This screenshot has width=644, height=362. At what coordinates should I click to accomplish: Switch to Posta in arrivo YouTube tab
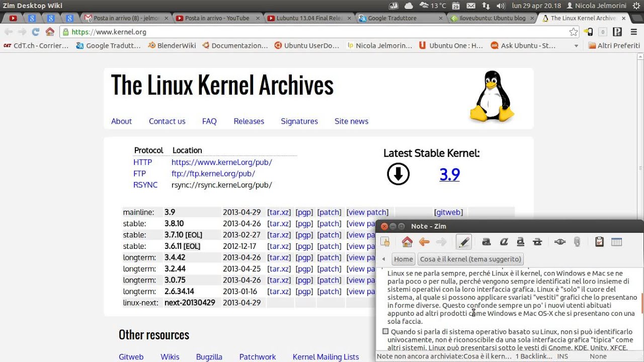click(217, 18)
